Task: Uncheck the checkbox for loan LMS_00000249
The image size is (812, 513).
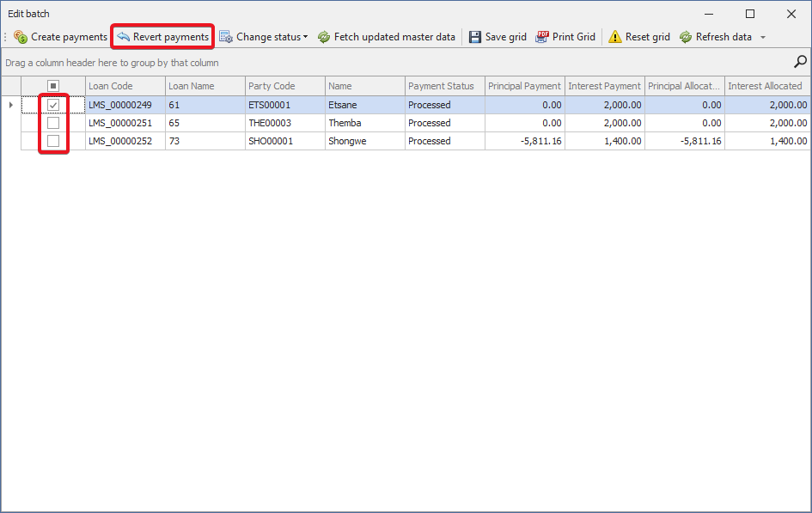Action: pyautogui.click(x=53, y=105)
